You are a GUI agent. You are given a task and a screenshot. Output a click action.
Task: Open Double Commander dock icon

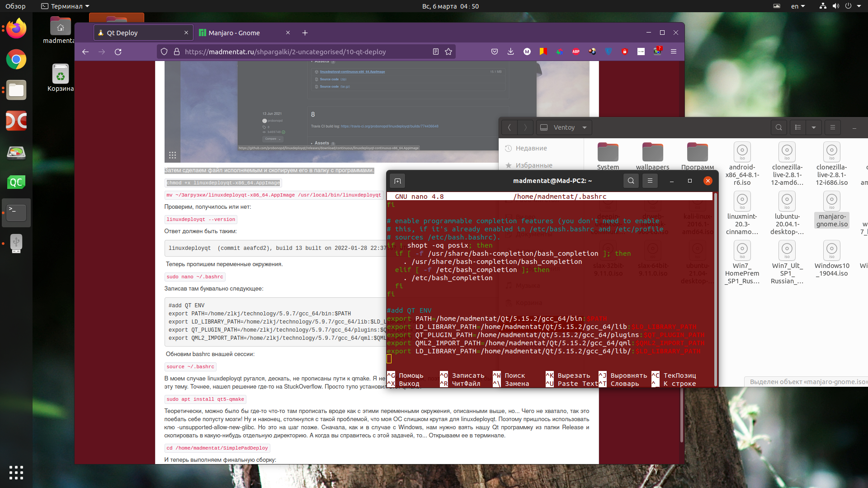tap(16, 121)
